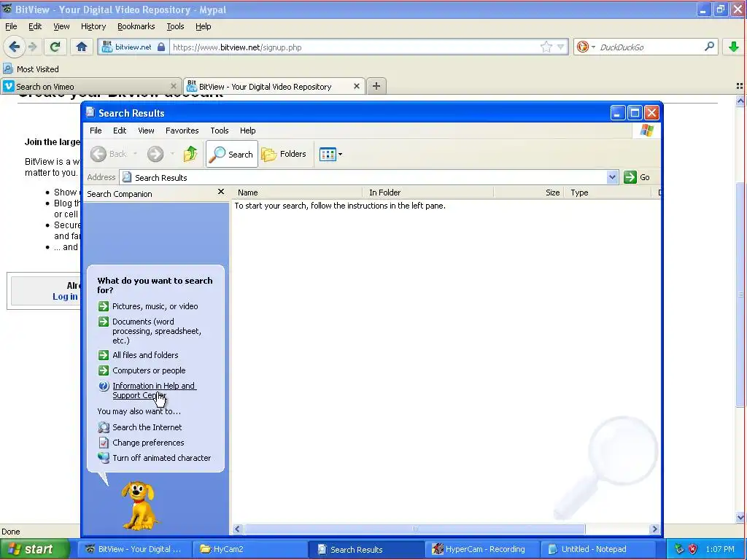The image size is (747, 560).
Task: Toggle the Search toolbar button
Action: pos(232,154)
